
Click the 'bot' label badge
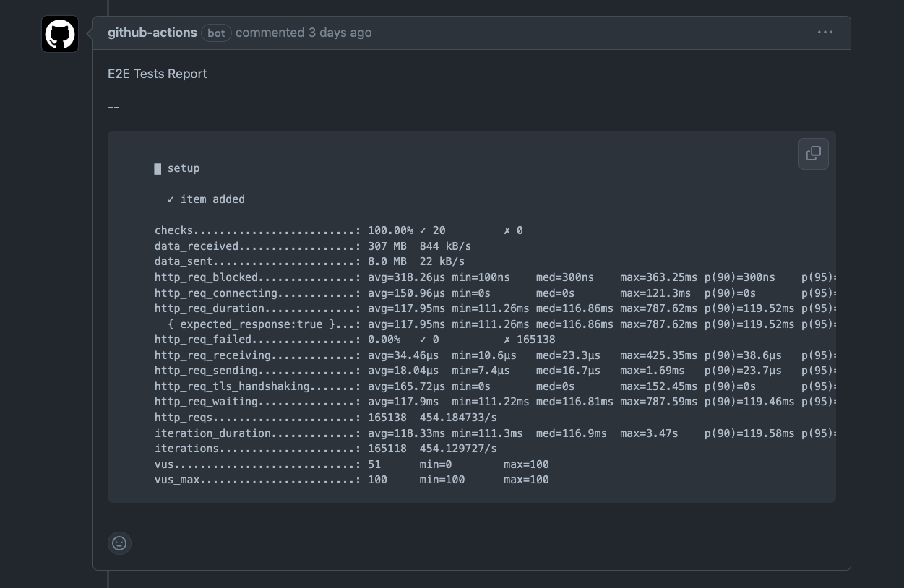tap(216, 33)
